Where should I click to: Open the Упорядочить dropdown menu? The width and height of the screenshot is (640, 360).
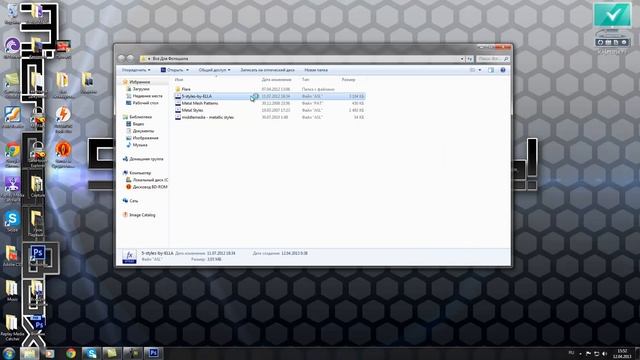136,70
